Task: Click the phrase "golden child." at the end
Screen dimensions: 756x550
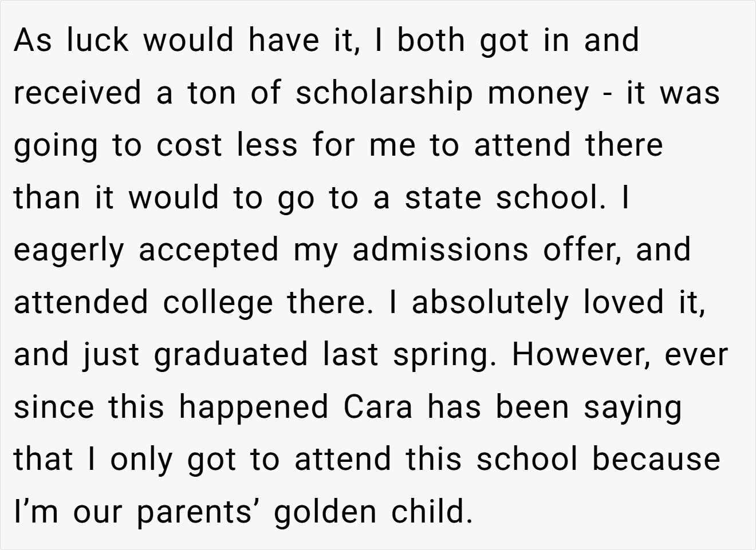Action: [373, 512]
